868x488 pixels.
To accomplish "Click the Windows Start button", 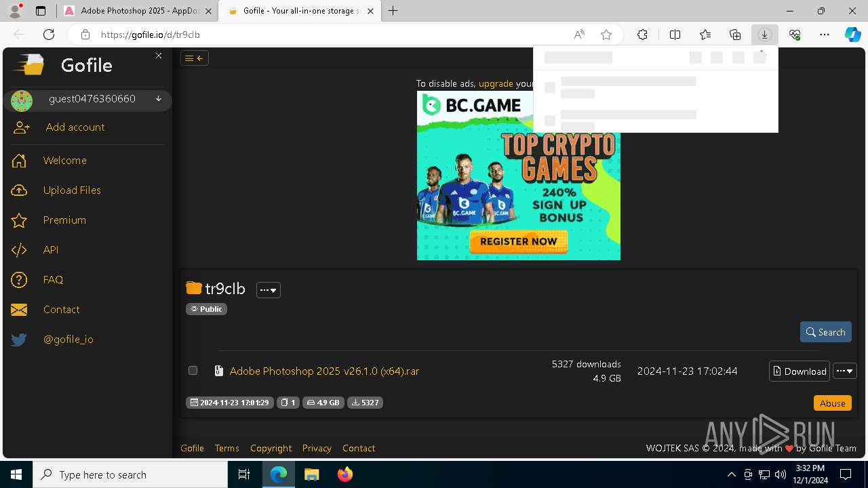I will click(x=16, y=474).
